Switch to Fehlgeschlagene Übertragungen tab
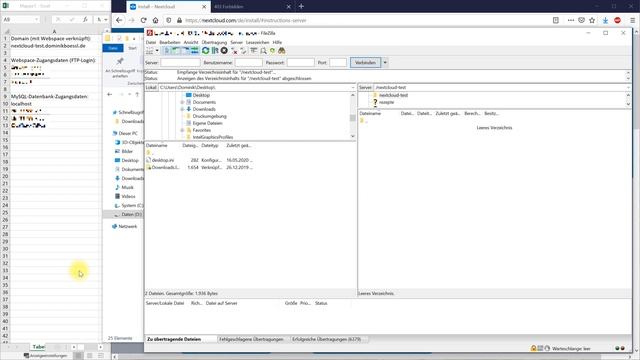 [x=251, y=339]
